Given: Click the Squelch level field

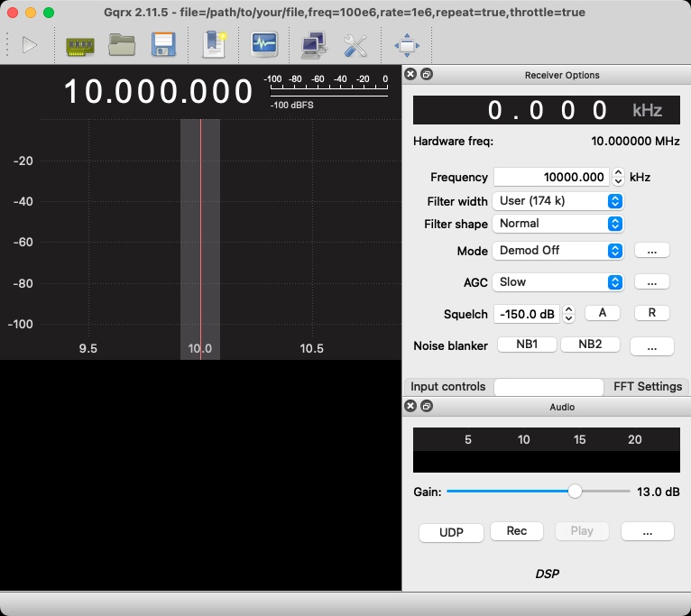Looking at the screenshot, I should click(527, 314).
